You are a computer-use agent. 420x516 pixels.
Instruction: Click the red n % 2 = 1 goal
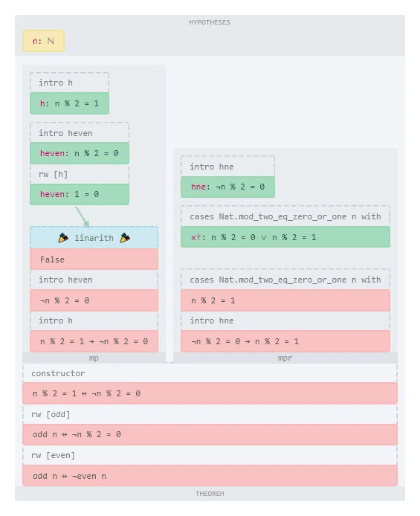[285, 300]
